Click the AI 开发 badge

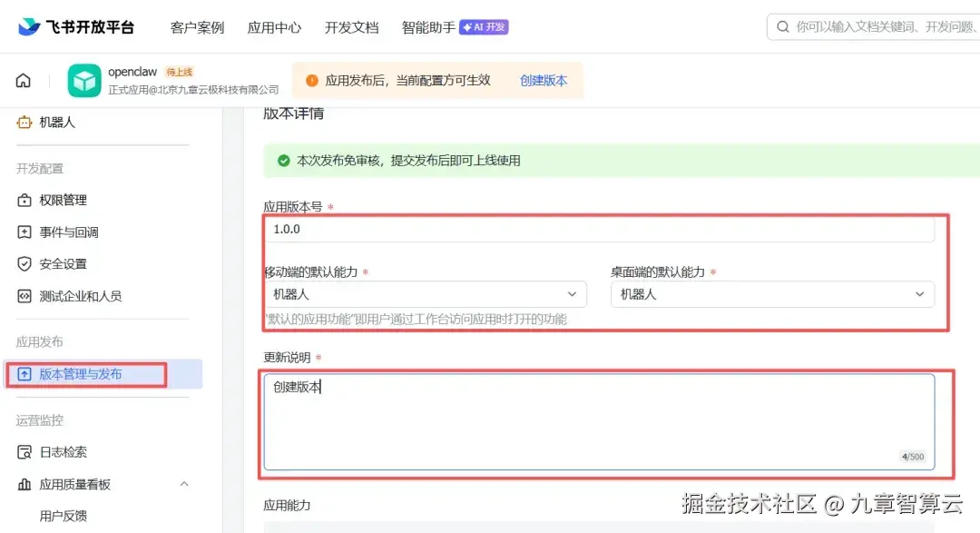tap(484, 27)
